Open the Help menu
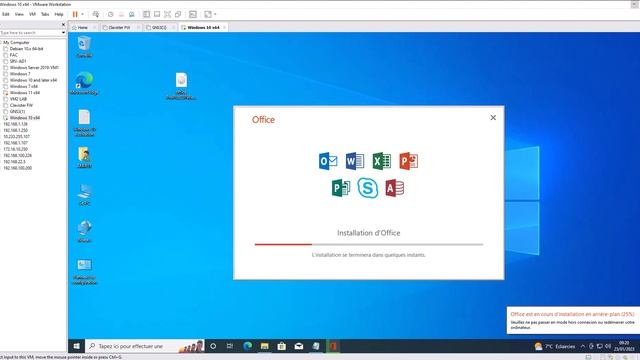The image size is (640, 360). (x=59, y=14)
